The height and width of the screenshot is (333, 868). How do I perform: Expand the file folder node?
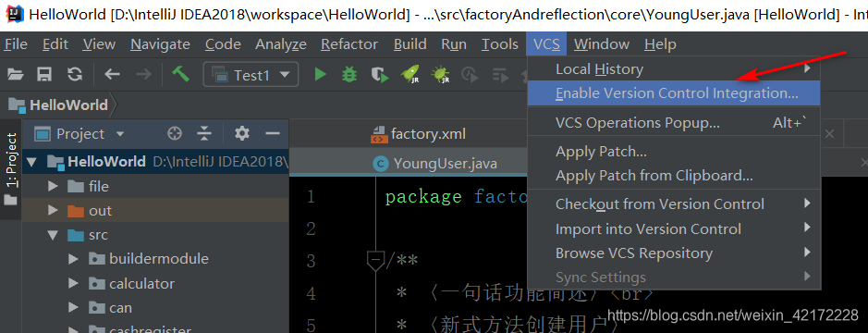[x=53, y=186]
